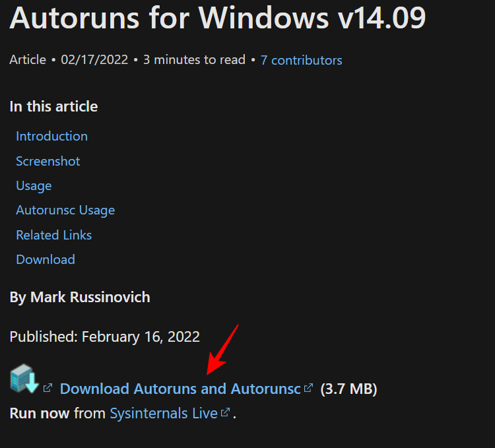Open the 7 contributors link

(301, 60)
